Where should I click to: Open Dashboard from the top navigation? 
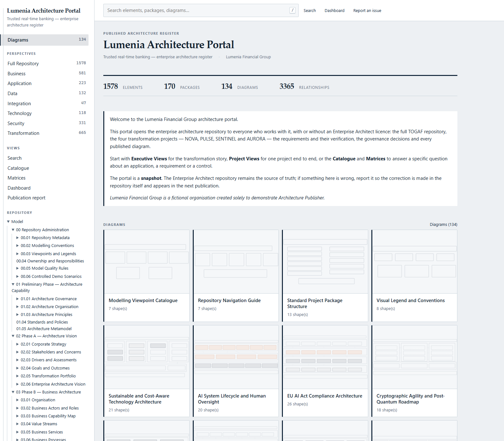click(x=335, y=10)
